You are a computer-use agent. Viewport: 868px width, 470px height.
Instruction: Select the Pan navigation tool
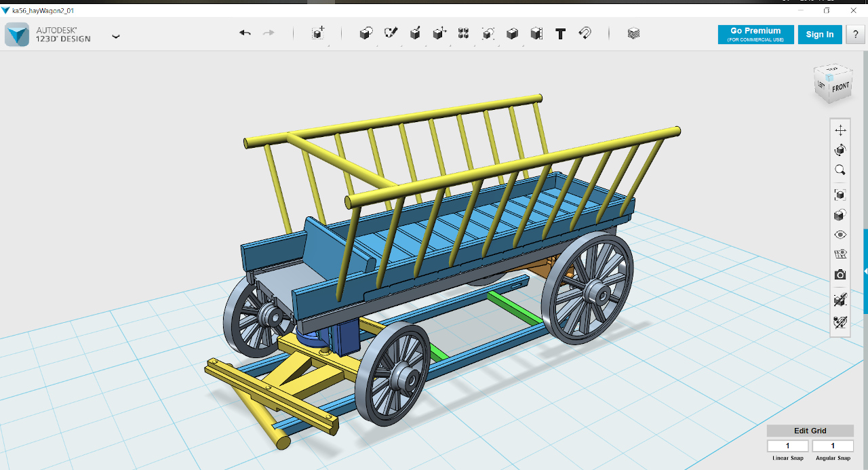point(840,130)
